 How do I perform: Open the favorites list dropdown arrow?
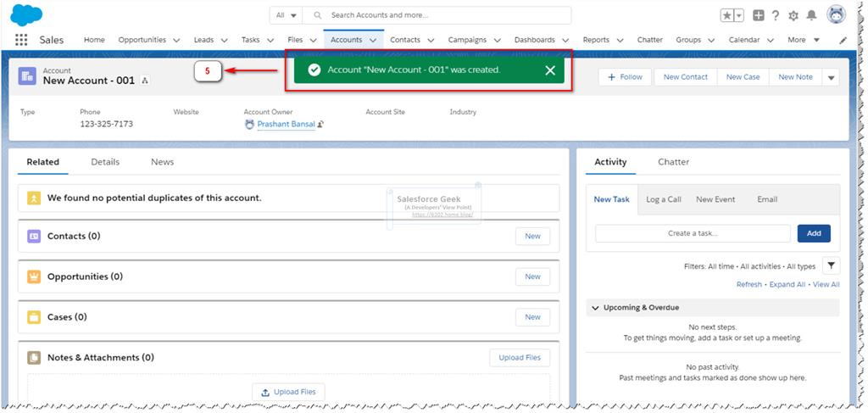coord(739,15)
